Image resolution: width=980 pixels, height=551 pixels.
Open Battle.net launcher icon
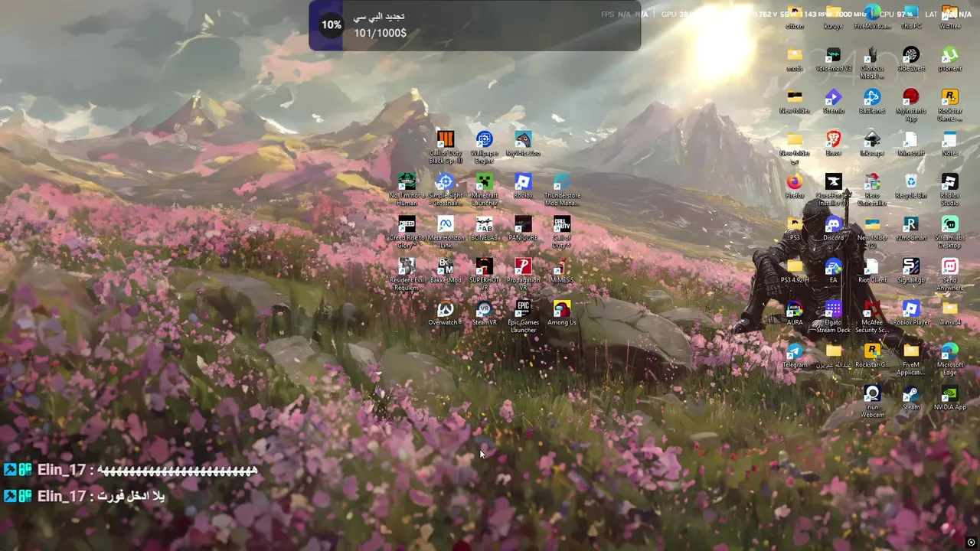pyautogui.click(x=872, y=96)
